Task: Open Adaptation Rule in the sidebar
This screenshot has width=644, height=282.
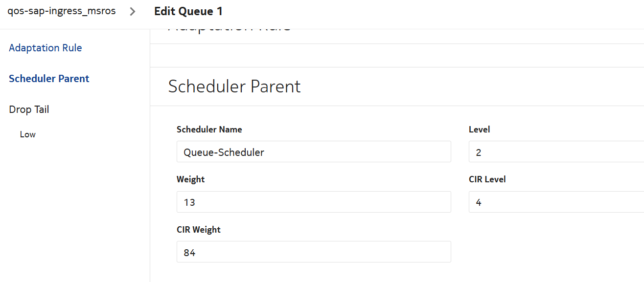Action: tap(46, 48)
